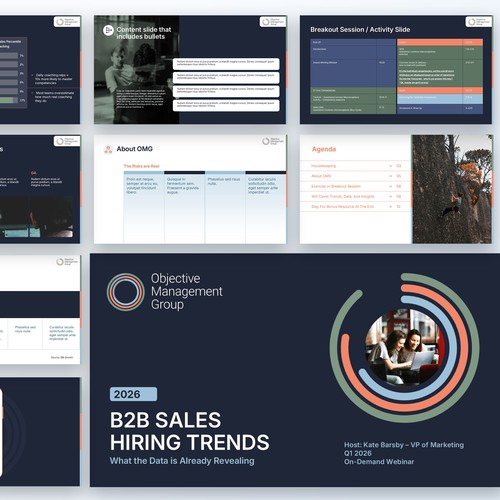Select the B2B Sales Hiring Trends title slide
The image size is (500, 500).
click(x=295, y=370)
